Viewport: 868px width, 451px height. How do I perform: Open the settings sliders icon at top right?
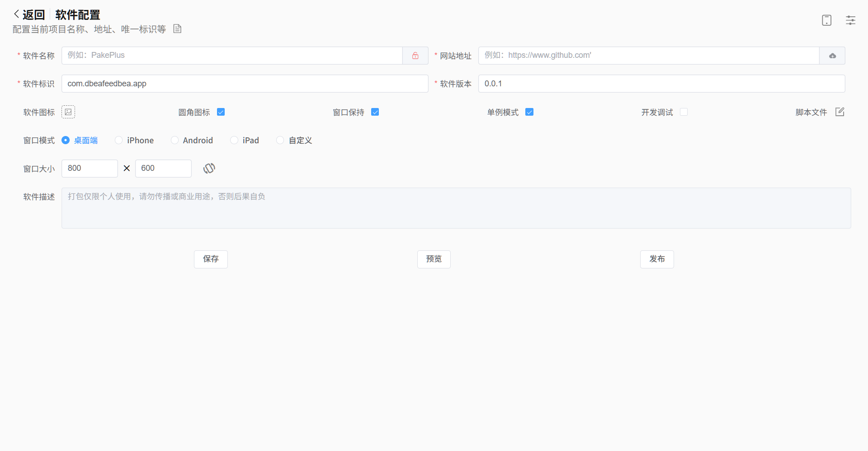tap(850, 20)
